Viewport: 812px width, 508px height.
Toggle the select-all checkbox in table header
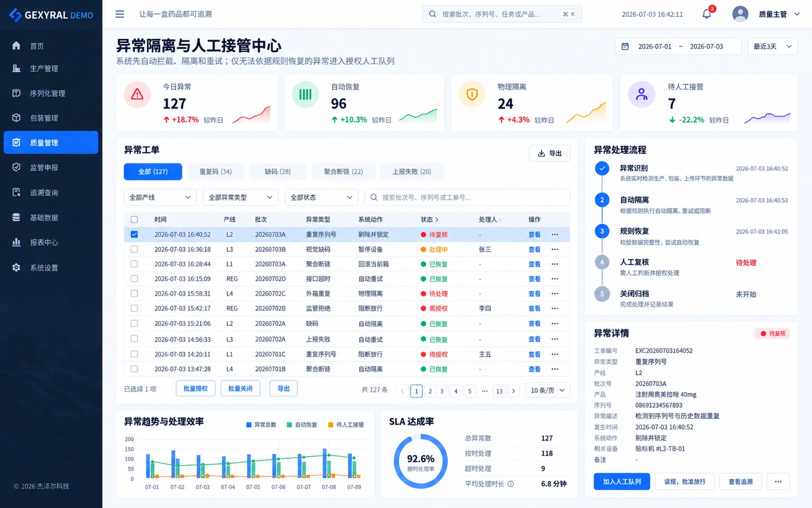(x=134, y=220)
